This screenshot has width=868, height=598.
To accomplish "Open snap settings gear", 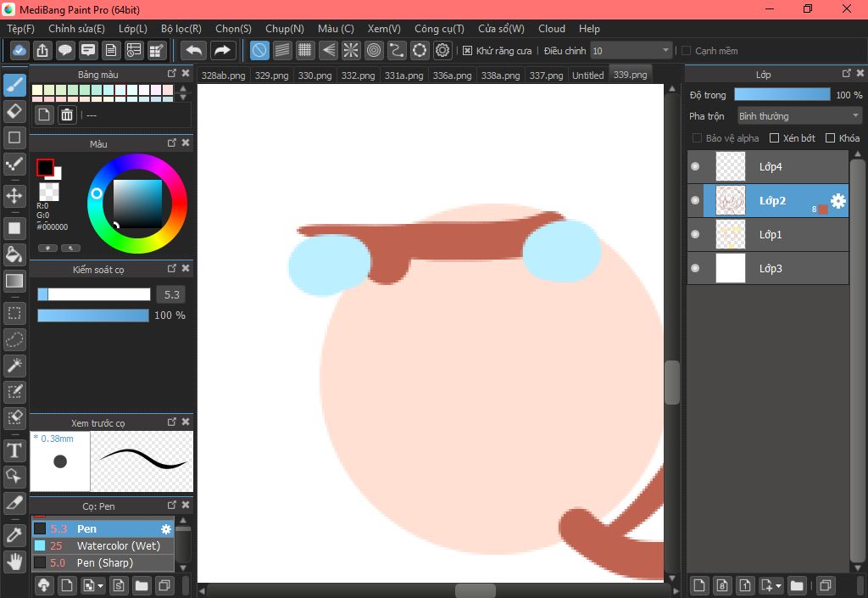I will point(442,50).
